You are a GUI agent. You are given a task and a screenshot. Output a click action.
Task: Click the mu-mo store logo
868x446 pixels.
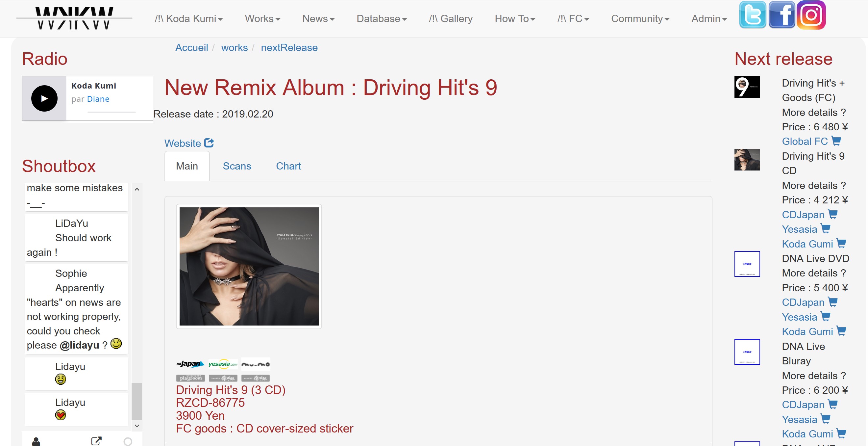256,364
